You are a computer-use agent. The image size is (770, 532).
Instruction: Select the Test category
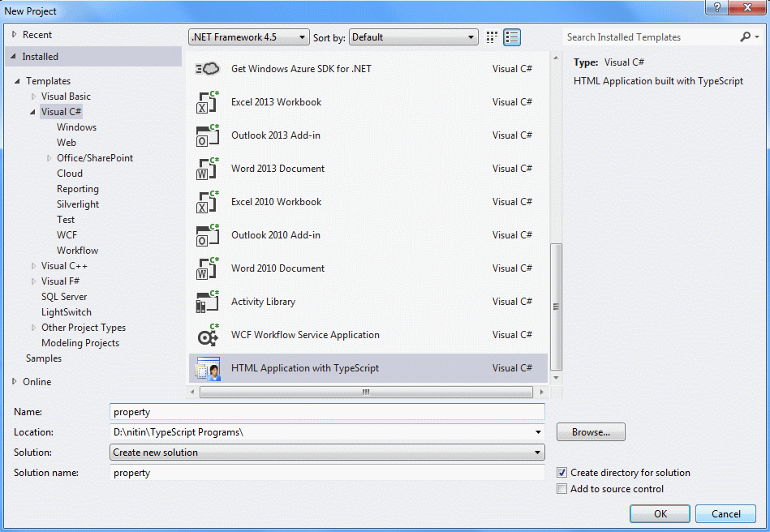[66, 220]
